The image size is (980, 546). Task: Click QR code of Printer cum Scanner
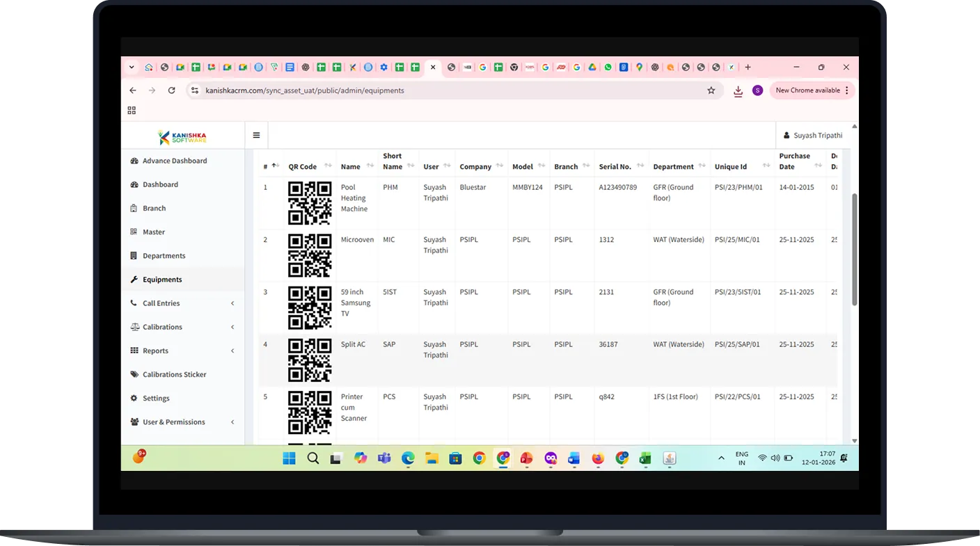pos(310,412)
